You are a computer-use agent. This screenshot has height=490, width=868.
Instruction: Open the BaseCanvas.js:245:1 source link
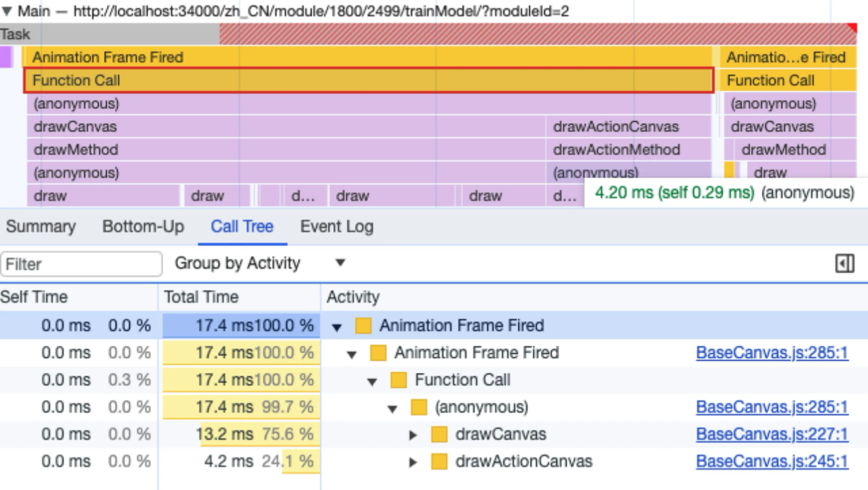pos(772,461)
